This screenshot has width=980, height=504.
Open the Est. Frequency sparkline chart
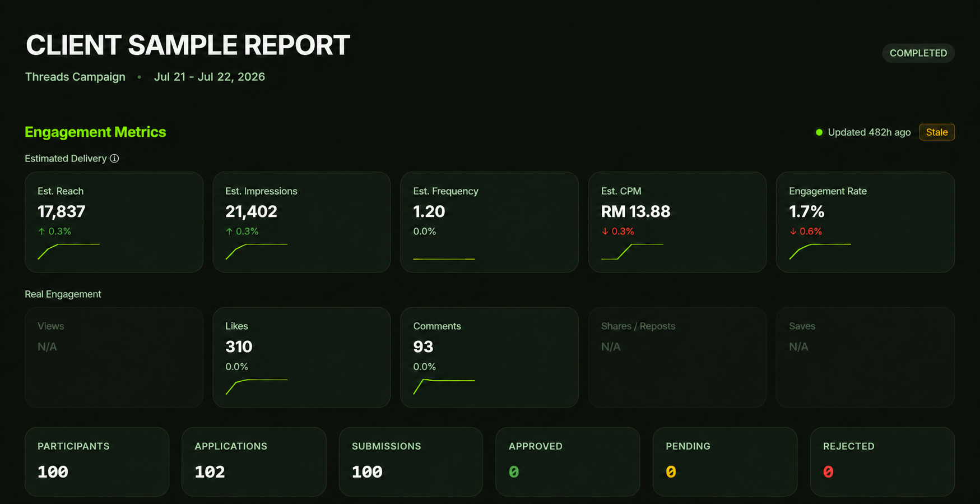444,258
